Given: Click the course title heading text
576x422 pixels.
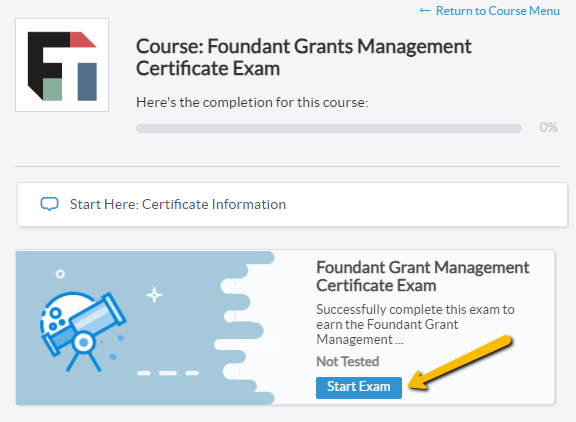Looking at the screenshot, I should (303, 57).
